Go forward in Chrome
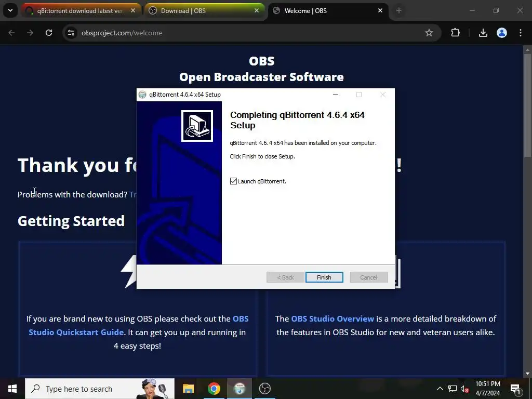 30,33
